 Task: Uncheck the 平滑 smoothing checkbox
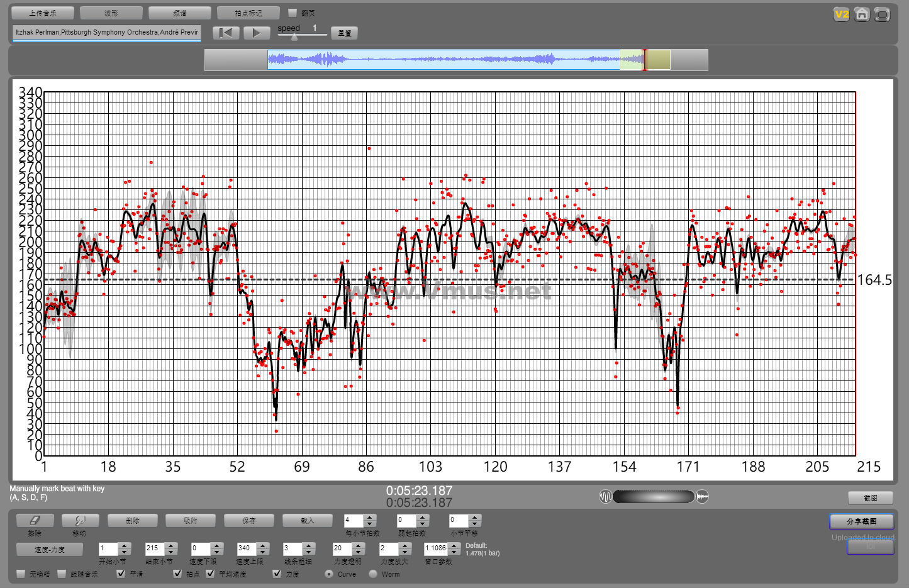click(121, 574)
